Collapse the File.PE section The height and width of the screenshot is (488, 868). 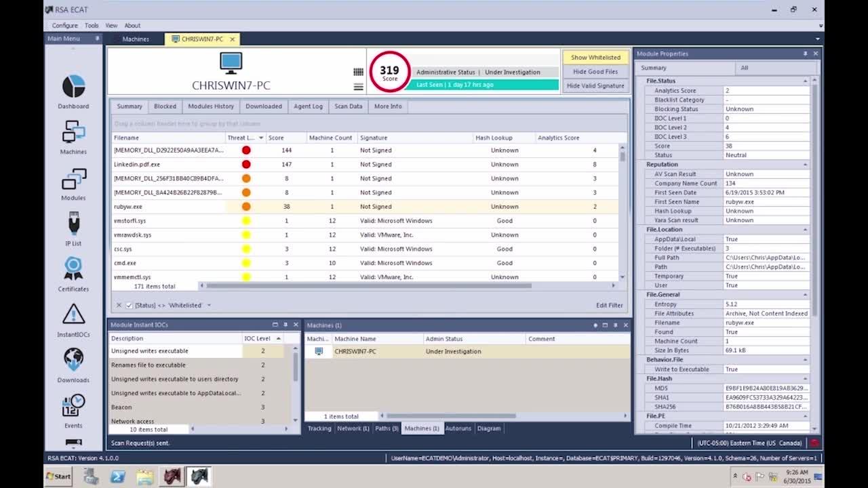[805, 416]
